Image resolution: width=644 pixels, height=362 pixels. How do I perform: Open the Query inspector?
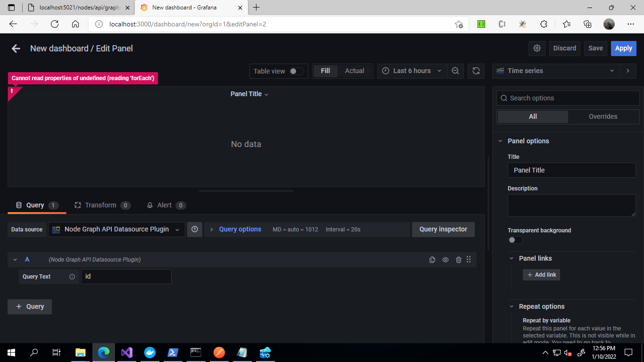tap(443, 229)
